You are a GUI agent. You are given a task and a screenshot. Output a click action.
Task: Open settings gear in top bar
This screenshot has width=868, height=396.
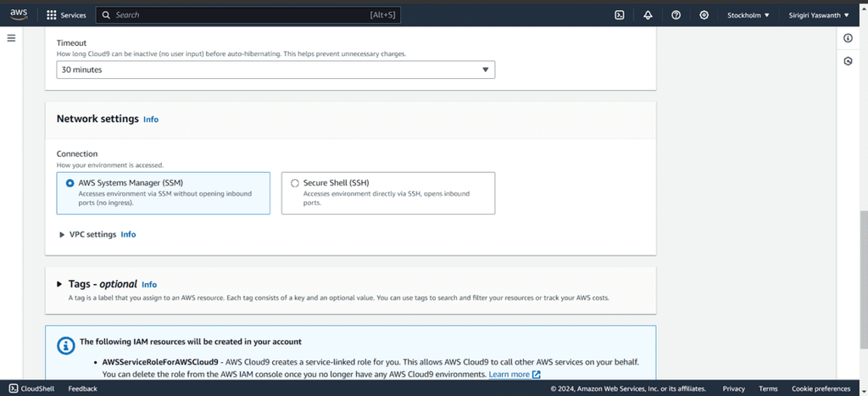coord(704,15)
